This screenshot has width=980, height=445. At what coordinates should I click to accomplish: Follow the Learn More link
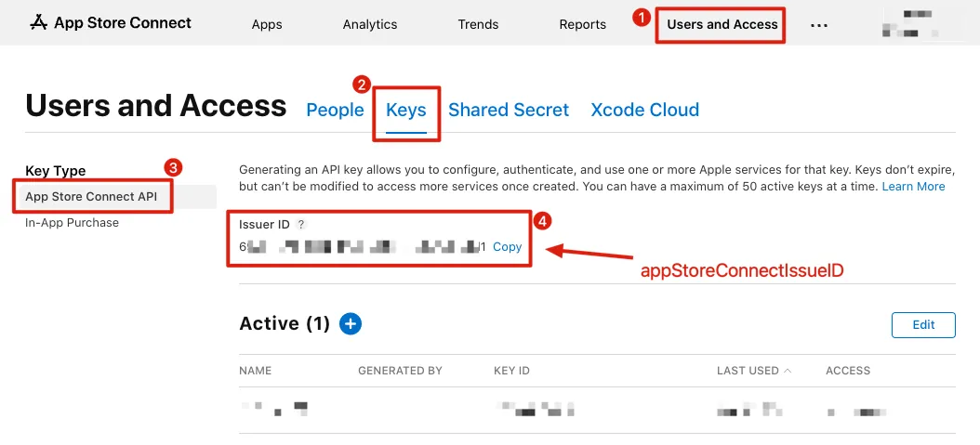913,187
